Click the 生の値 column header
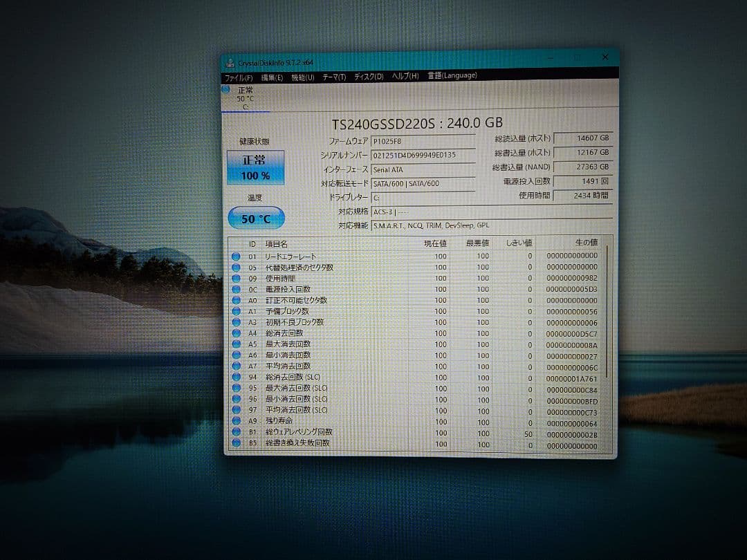The height and width of the screenshot is (560, 747). pyautogui.click(x=586, y=243)
